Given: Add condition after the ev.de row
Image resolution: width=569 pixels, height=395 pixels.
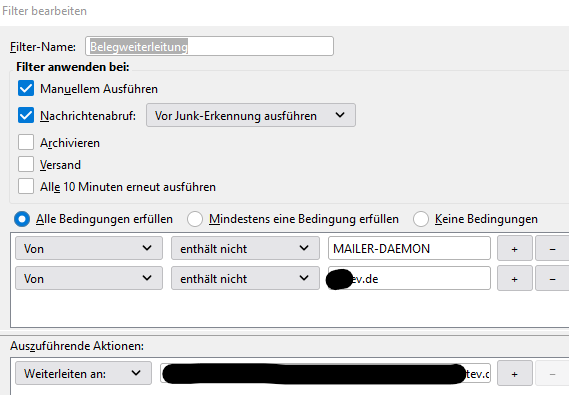Looking at the screenshot, I should pos(515,279).
